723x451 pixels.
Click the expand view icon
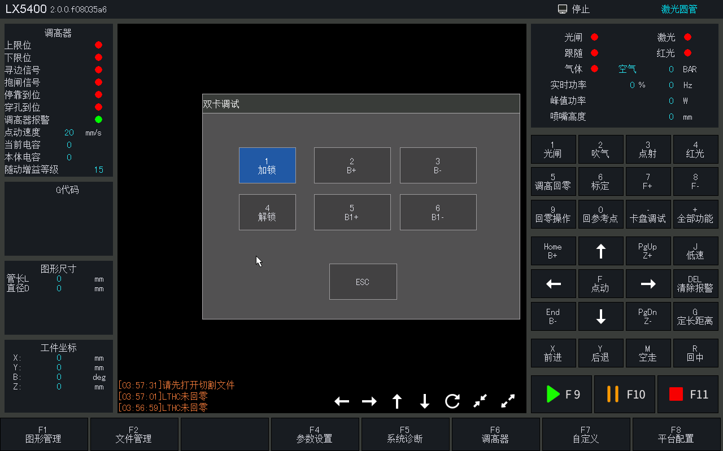coord(508,401)
